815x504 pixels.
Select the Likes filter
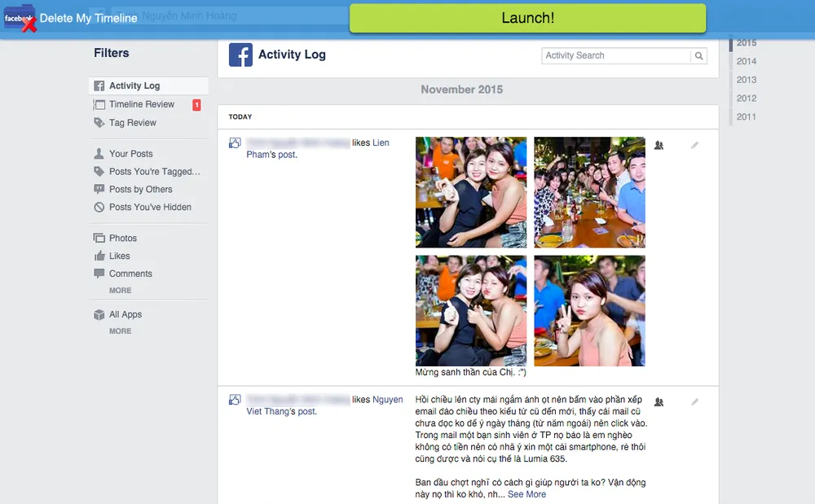pos(118,256)
